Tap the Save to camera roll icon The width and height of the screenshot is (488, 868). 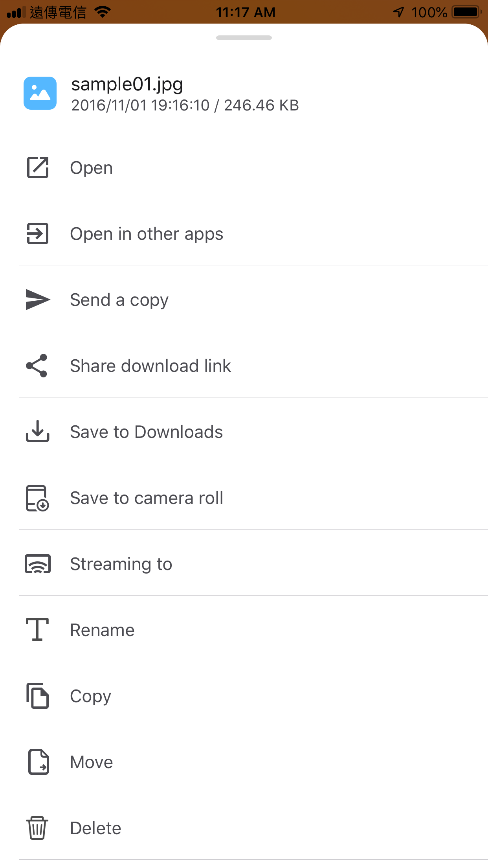tap(37, 498)
